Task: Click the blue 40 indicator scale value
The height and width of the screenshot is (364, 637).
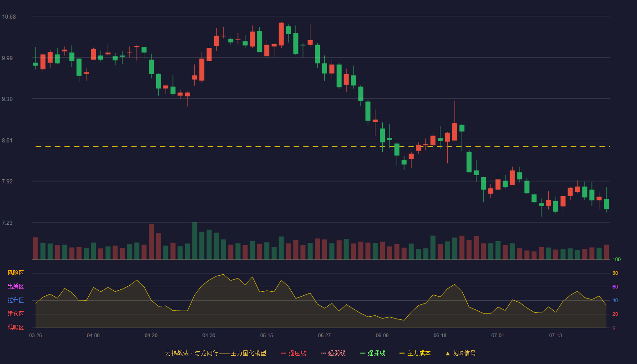Action: click(615, 301)
